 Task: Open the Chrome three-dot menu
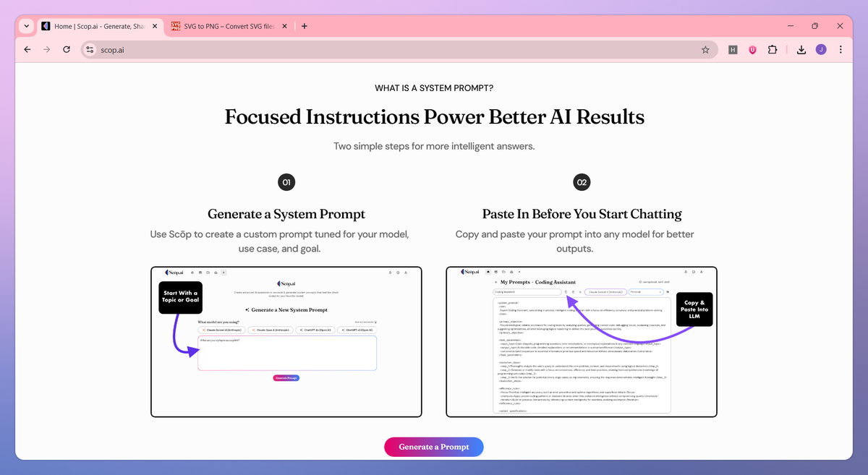pyautogui.click(x=841, y=50)
